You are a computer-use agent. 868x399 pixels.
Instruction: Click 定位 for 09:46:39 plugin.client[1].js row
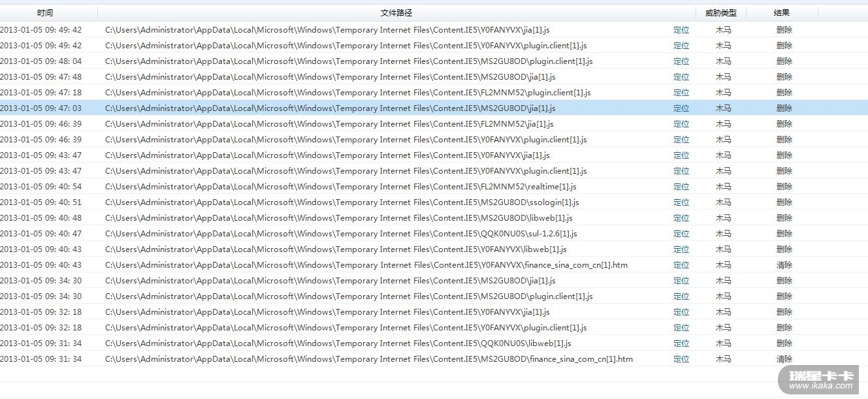pos(681,140)
